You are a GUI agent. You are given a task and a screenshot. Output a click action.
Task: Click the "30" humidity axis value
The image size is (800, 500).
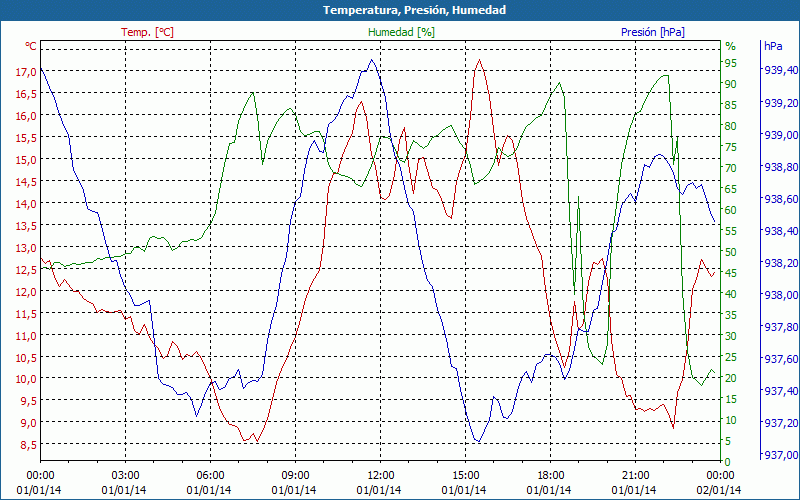pos(731,336)
